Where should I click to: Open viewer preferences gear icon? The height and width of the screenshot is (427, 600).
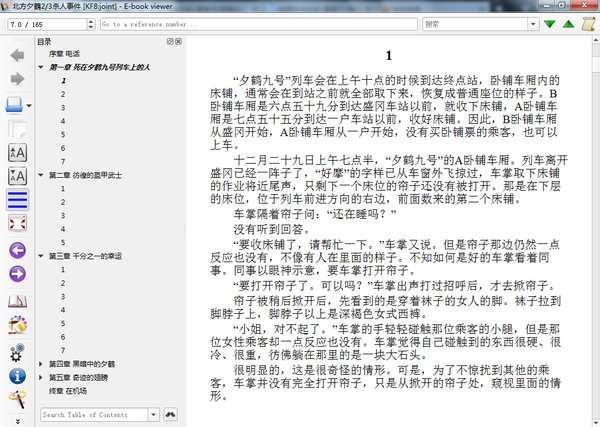[17, 352]
